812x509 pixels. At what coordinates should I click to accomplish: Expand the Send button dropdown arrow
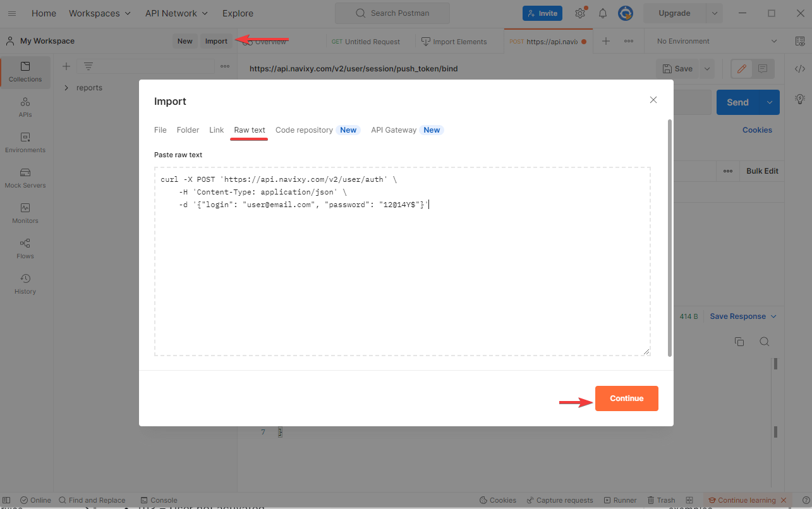click(x=770, y=102)
